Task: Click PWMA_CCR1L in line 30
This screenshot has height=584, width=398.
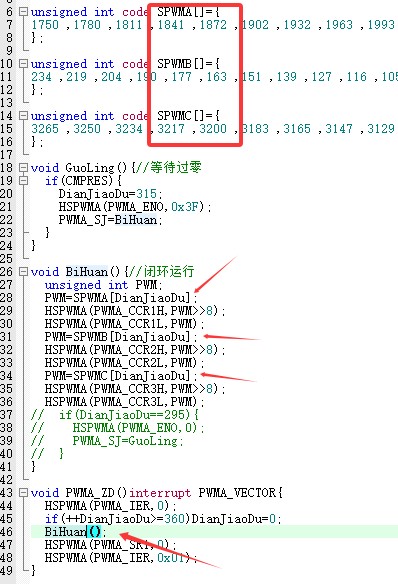Action: pos(129,324)
